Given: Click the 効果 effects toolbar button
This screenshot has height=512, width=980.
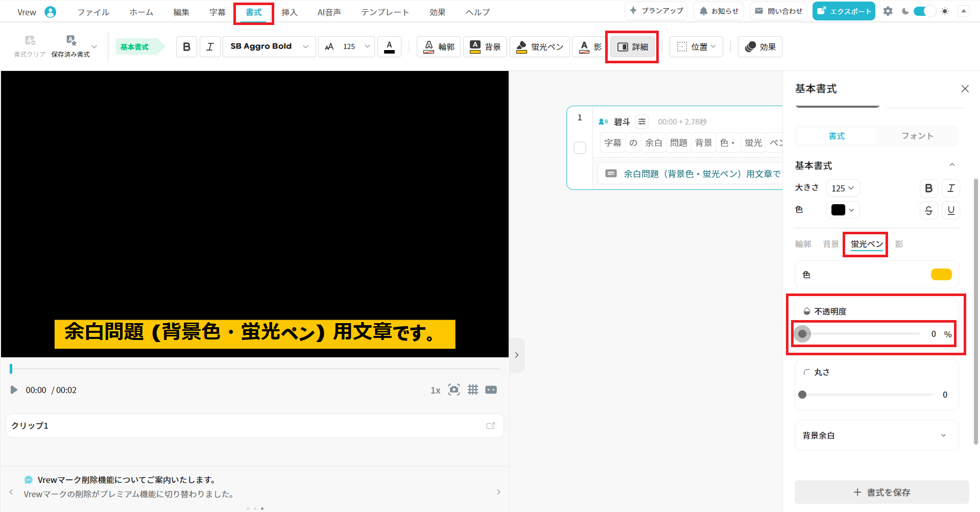Looking at the screenshot, I should pos(760,46).
